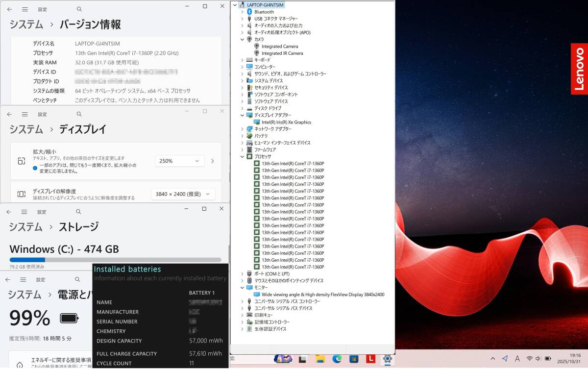Collapse the プロセッサ category in Device Manager
588x370 pixels.
pos(242,156)
